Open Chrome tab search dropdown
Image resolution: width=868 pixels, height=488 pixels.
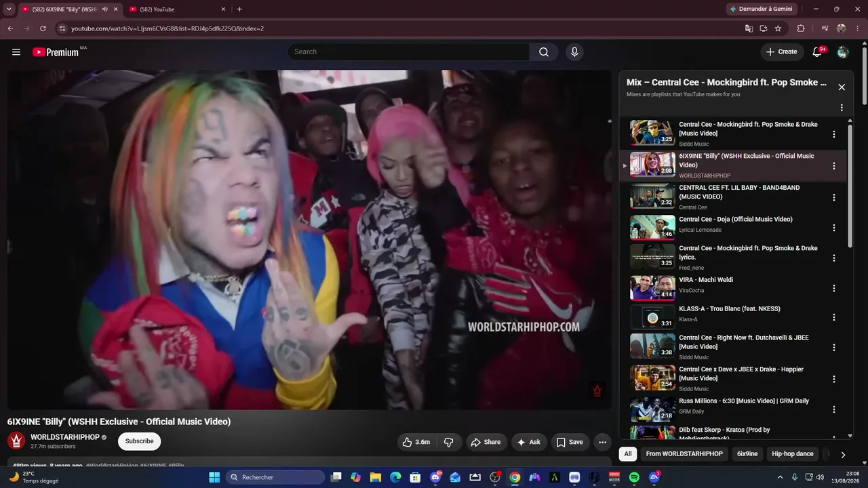(x=9, y=9)
